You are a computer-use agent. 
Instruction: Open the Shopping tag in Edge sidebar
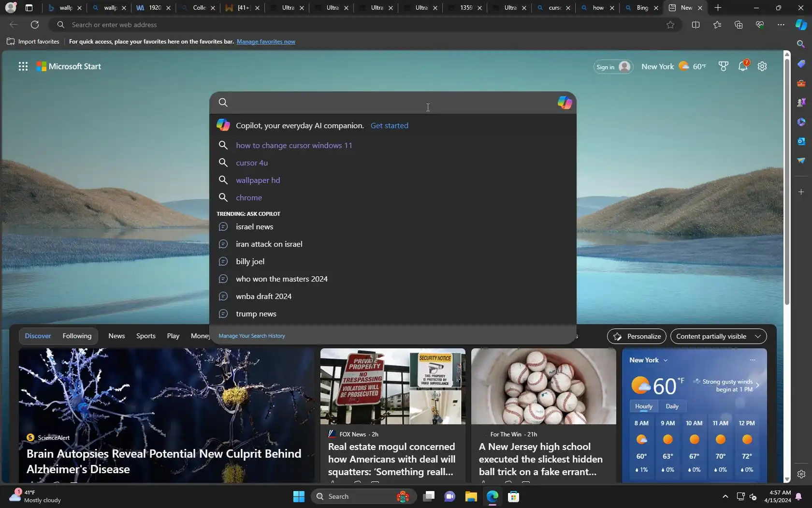click(801, 64)
